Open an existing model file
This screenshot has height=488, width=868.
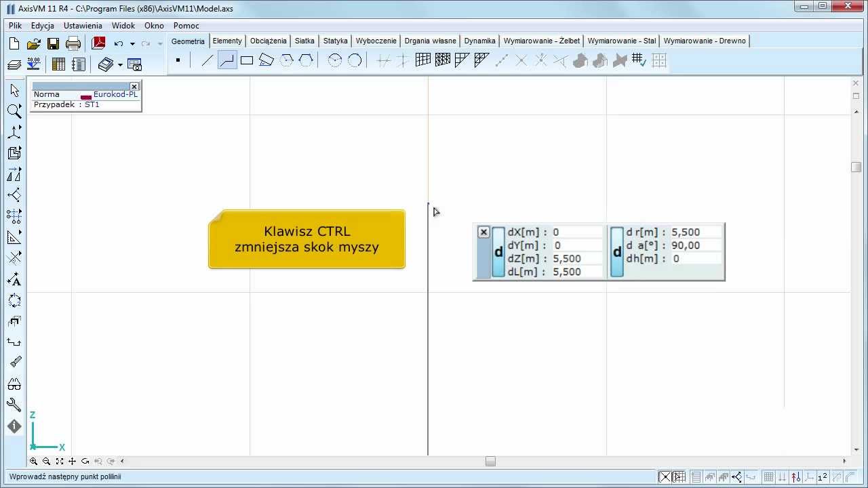coord(33,44)
